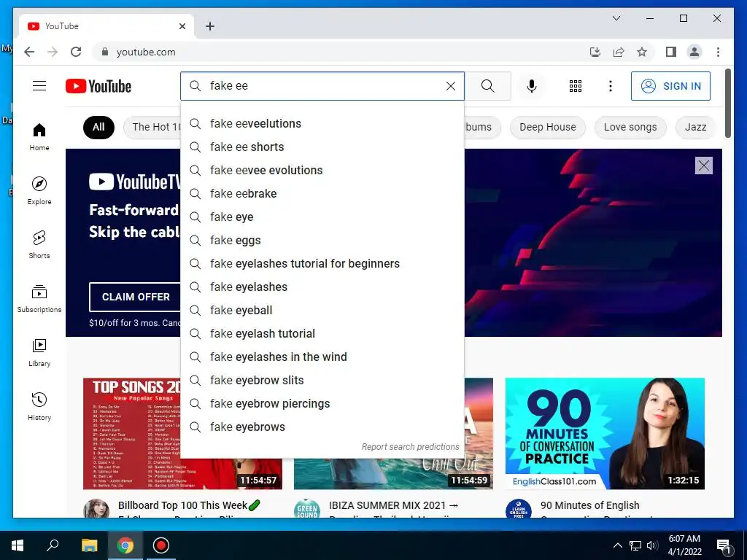Choose 'fake eyelashes in the wind'
This screenshot has width=747, height=560.
click(322, 357)
